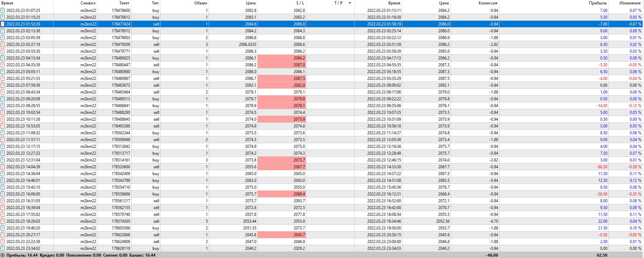This screenshot has height=258, width=644.
Task: Sort by the Символ column header
Action: click(88, 3)
